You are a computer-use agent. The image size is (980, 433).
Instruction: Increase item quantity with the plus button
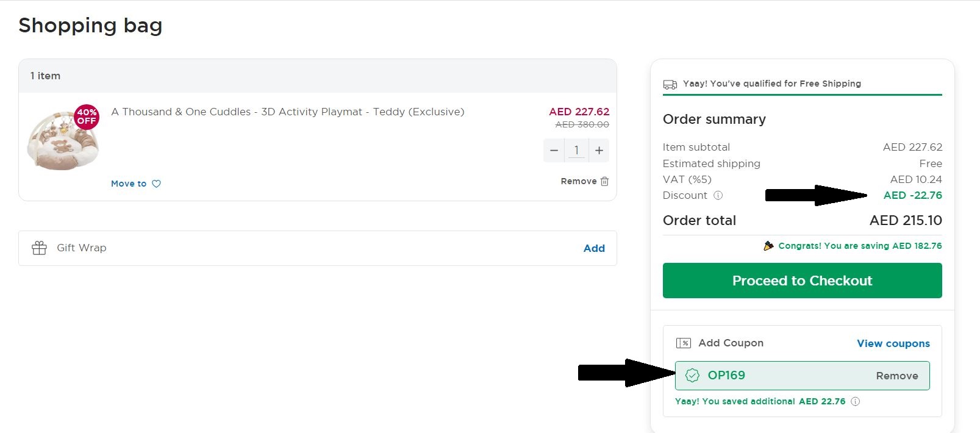pyautogui.click(x=599, y=150)
